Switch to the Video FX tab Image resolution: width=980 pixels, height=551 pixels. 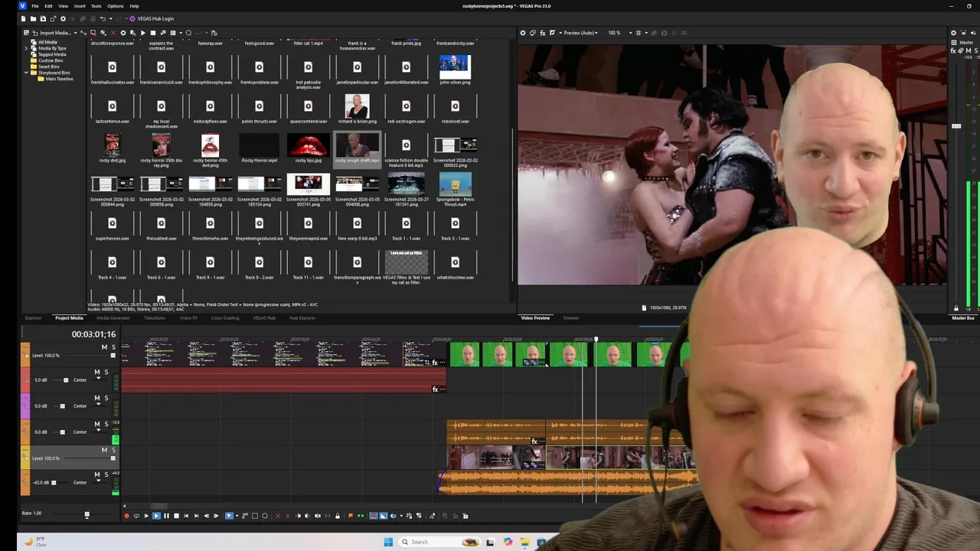(x=188, y=318)
